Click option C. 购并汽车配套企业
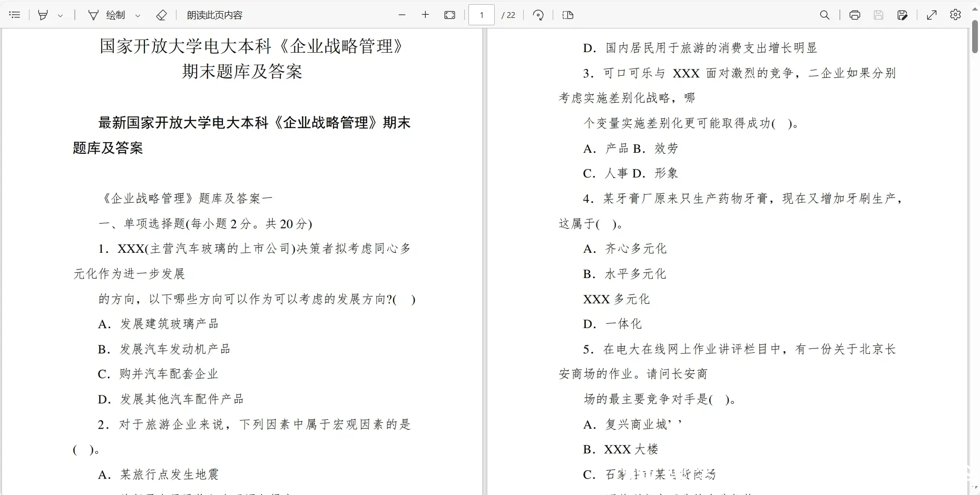The image size is (980, 495). pyautogui.click(x=158, y=373)
